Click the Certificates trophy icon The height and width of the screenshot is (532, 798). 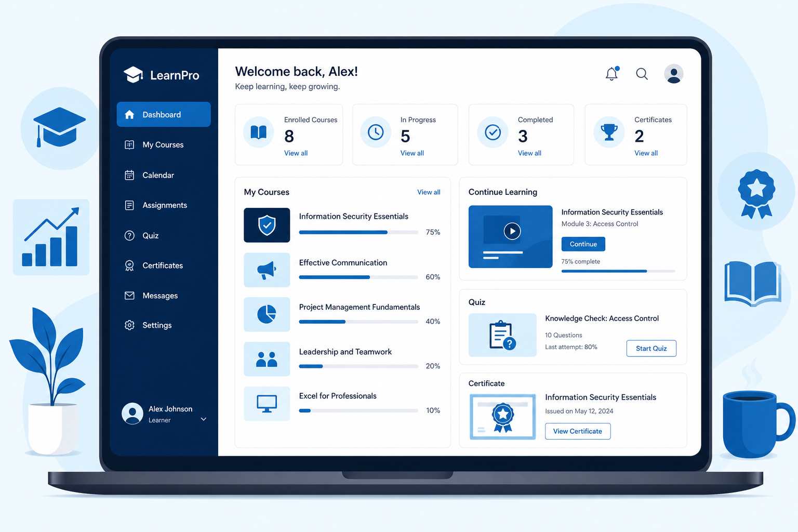609,132
